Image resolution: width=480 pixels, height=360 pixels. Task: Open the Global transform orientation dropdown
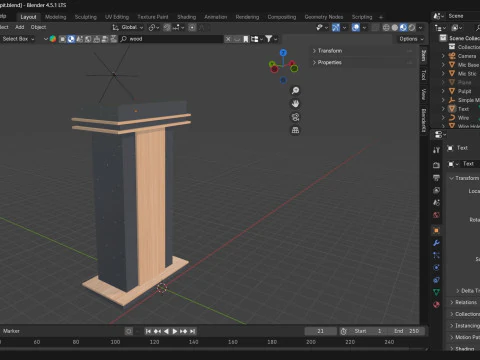pos(128,27)
